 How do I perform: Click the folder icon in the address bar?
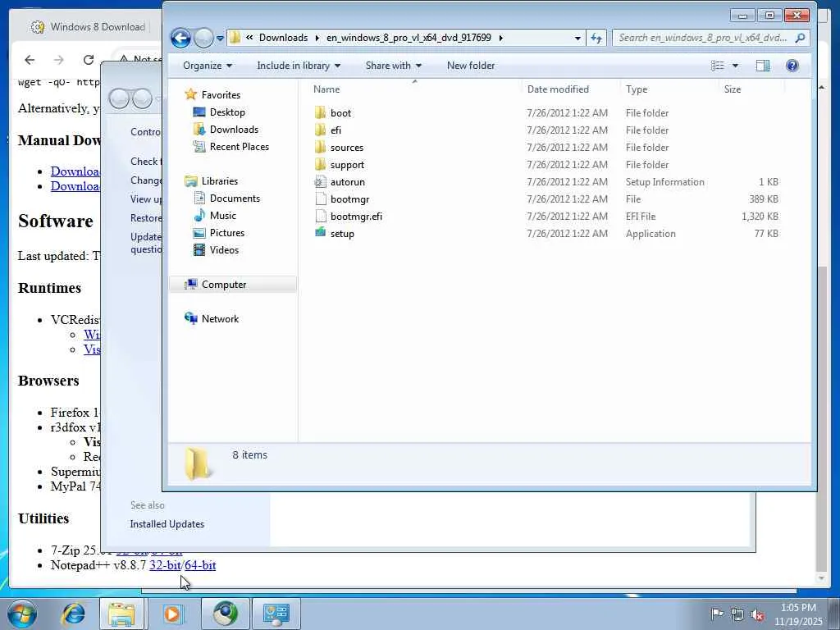pyautogui.click(x=235, y=38)
